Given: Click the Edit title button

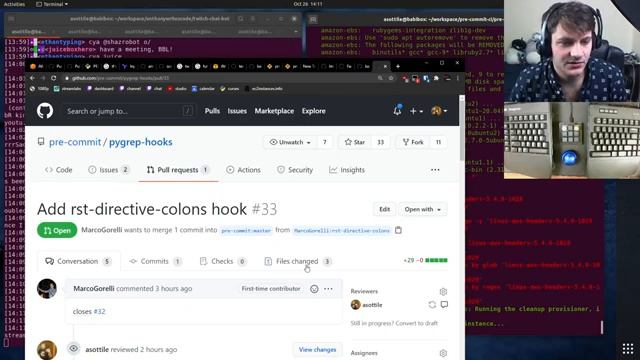Looking at the screenshot, I should [x=384, y=209].
